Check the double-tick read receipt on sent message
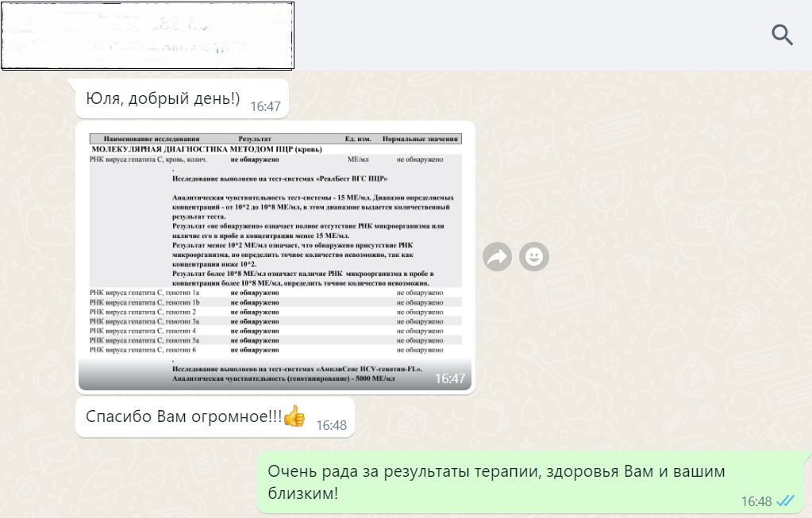Viewport: 812px width, 518px height. 786,501
